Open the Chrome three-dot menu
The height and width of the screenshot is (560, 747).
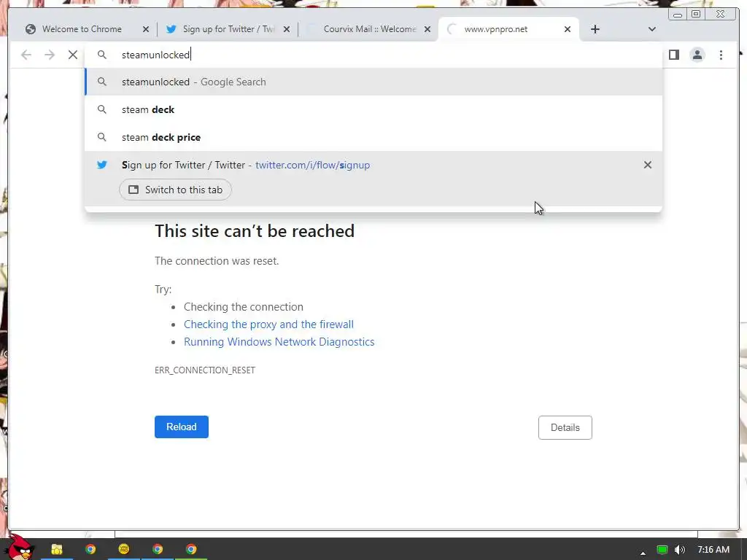(x=721, y=55)
